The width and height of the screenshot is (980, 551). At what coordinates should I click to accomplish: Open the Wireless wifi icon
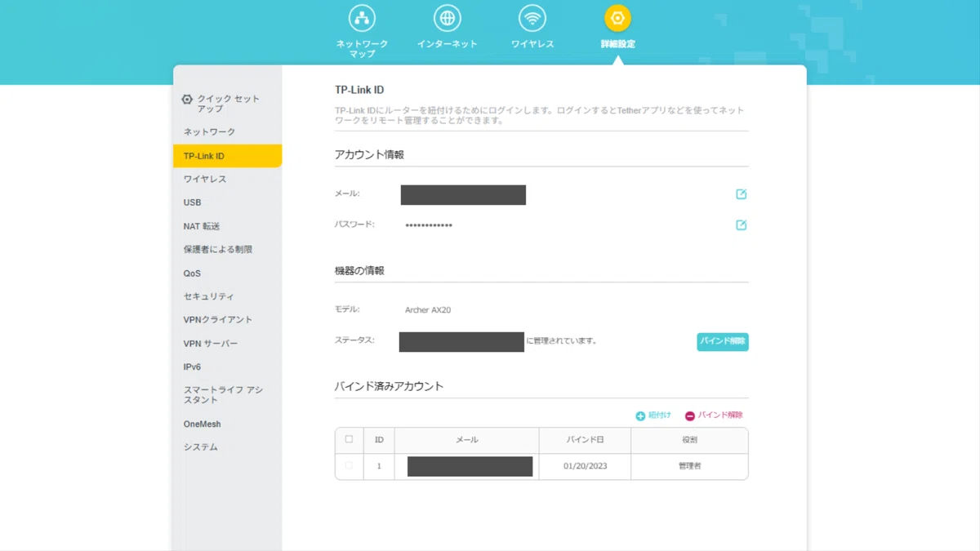[x=532, y=18]
